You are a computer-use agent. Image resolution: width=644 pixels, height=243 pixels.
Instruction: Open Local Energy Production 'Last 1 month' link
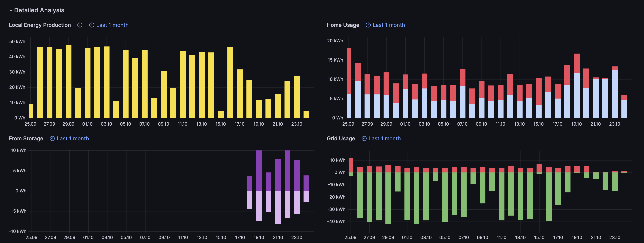(x=112, y=25)
